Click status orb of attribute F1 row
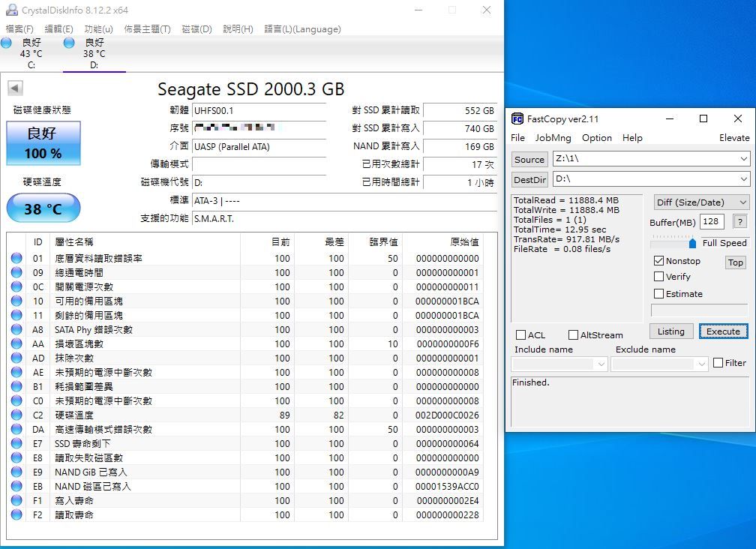Image resolution: width=756 pixels, height=549 pixels. coord(16,500)
